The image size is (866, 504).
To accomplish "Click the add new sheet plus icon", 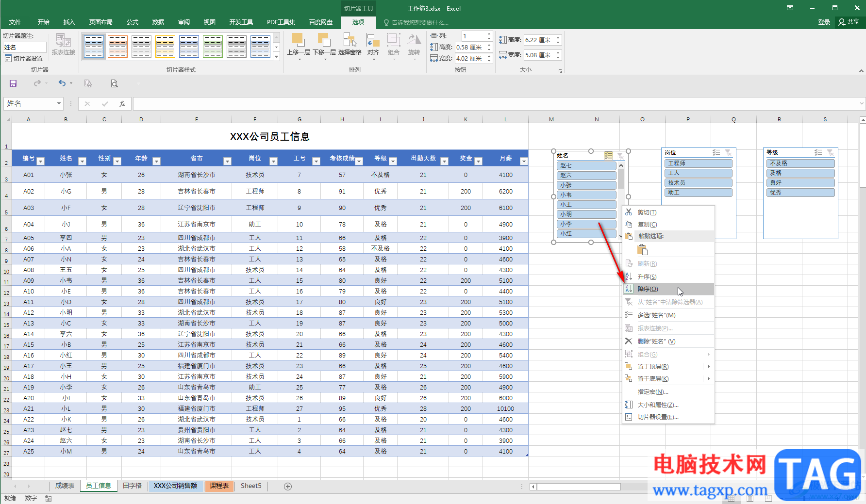I will click(x=288, y=486).
